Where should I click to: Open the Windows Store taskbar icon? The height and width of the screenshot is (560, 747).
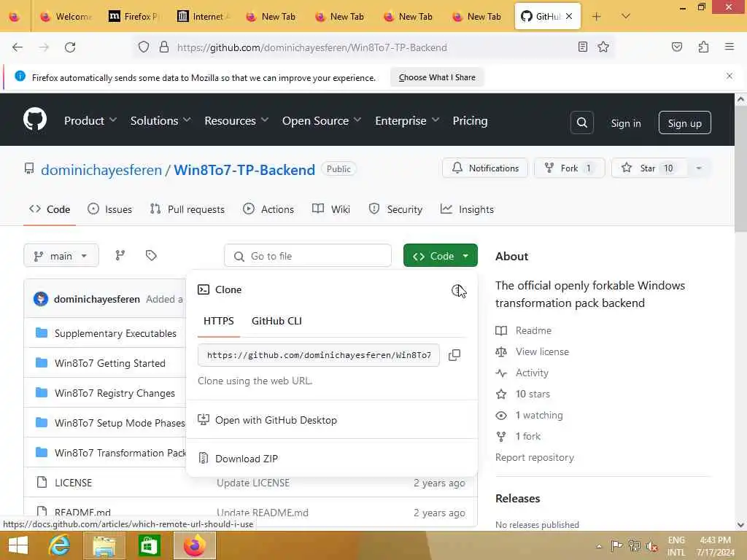(x=149, y=545)
